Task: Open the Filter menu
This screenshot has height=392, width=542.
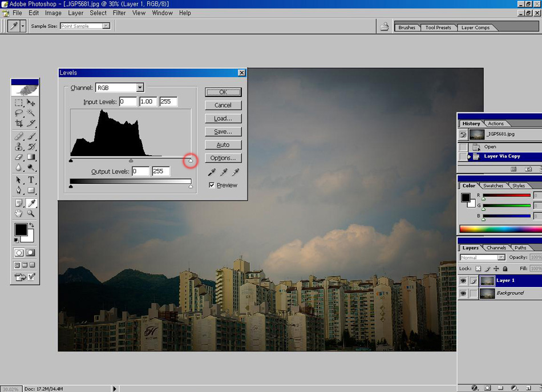Action: tap(119, 13)
